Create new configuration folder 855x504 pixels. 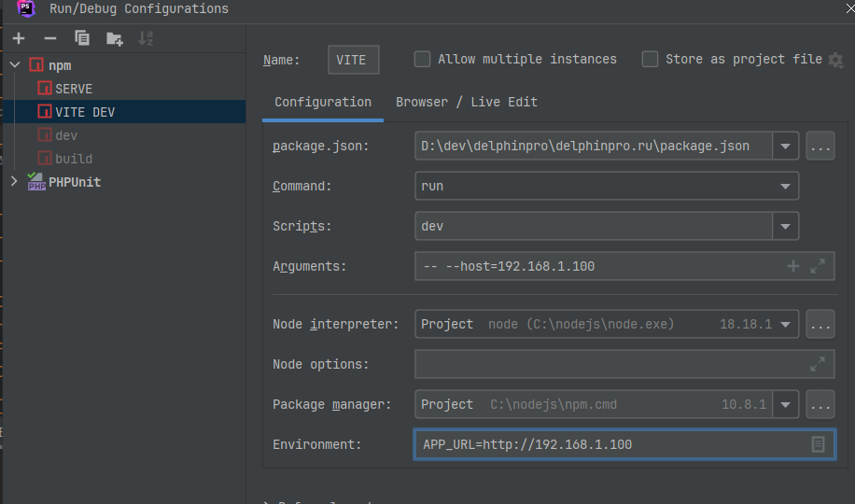[x=115, y=38]
